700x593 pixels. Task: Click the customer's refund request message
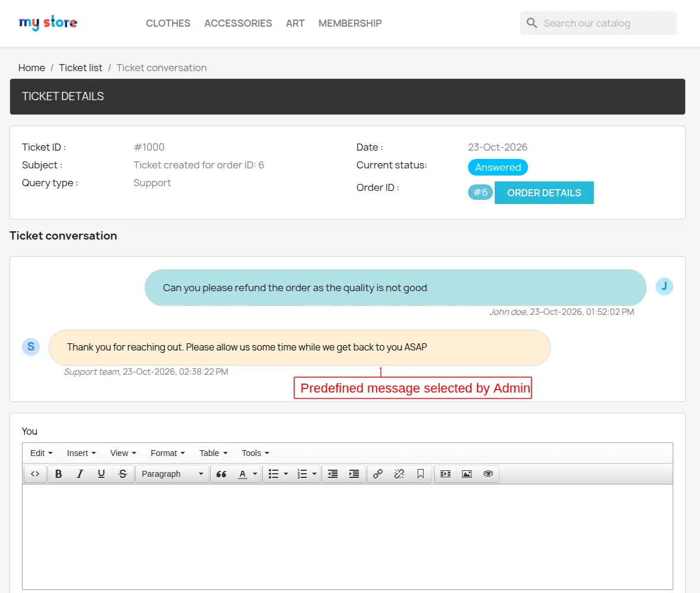396,288
